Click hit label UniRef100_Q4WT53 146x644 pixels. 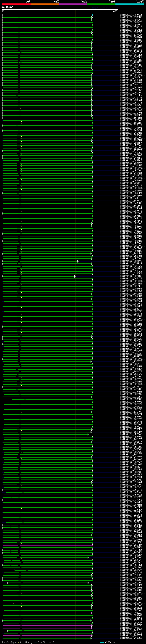131,588
